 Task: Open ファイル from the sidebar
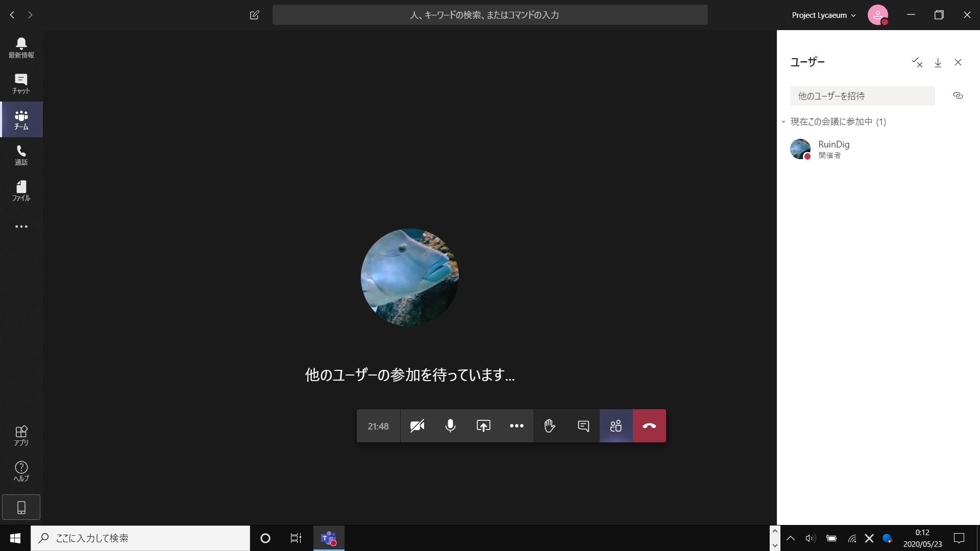coord(21,190)
